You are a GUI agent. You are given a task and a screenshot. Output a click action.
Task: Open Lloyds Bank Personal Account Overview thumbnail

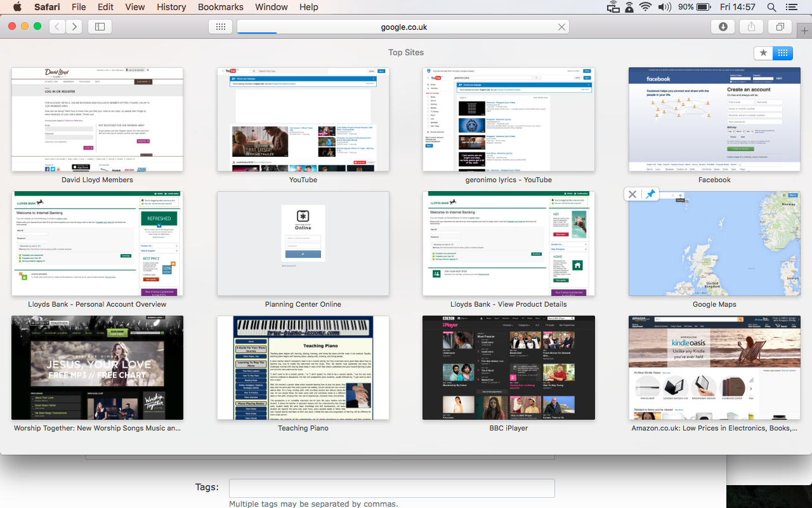click(x=97, y=244)
